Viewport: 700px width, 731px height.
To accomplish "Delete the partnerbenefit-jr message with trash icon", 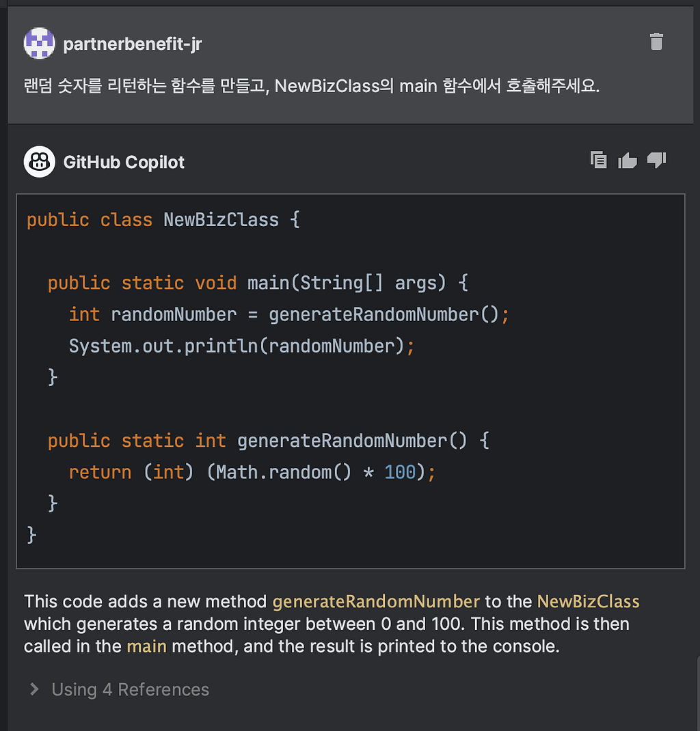I will [x=656, y=42].
